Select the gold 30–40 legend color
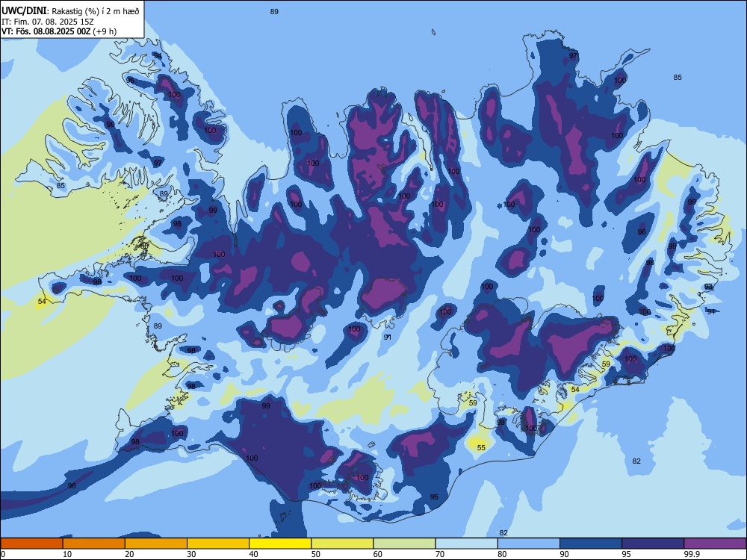The image size is (747, 560). tap(218, 544)
